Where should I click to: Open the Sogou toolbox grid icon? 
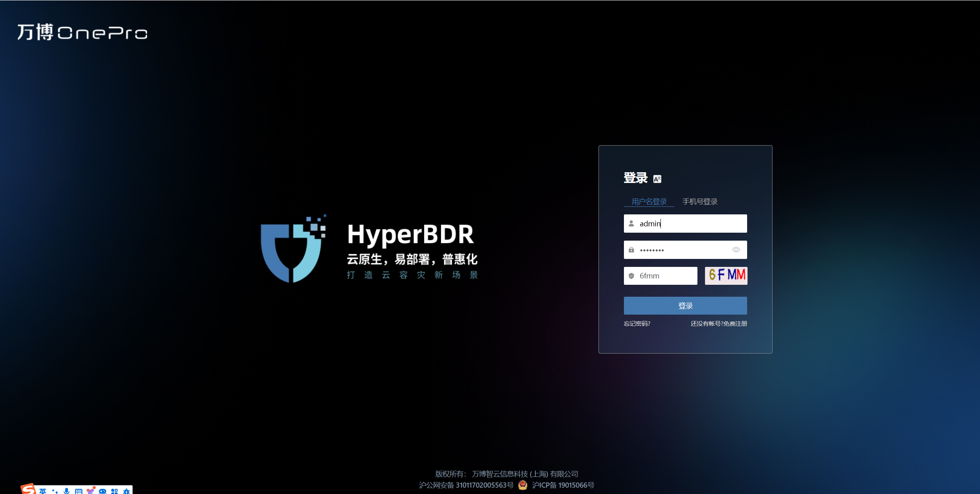coord(114,491)
